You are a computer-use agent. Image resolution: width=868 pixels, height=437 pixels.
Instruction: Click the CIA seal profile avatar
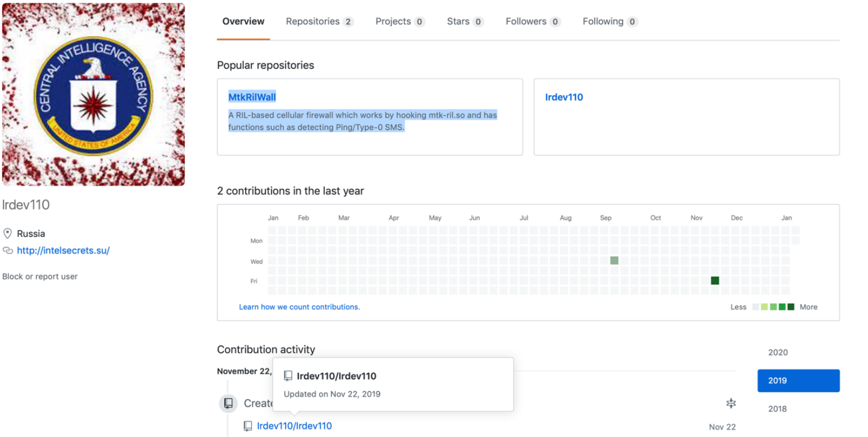93,94
